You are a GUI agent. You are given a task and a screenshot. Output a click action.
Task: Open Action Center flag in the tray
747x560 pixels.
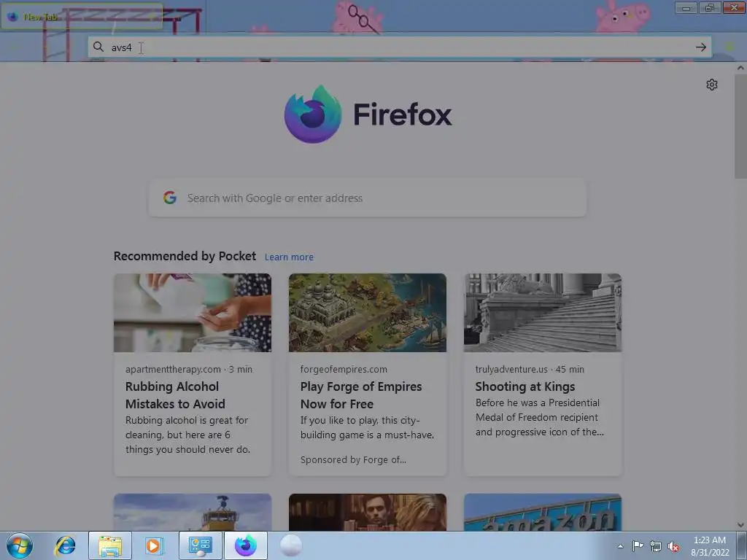pyautogui.click(x=638, y=546)
